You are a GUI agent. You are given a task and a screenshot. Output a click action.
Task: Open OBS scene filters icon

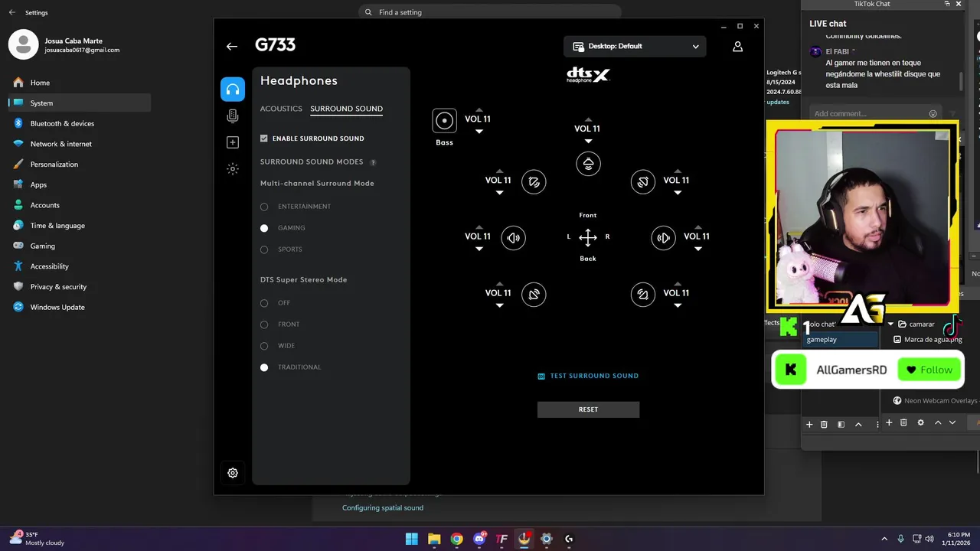tap(841, 424)
